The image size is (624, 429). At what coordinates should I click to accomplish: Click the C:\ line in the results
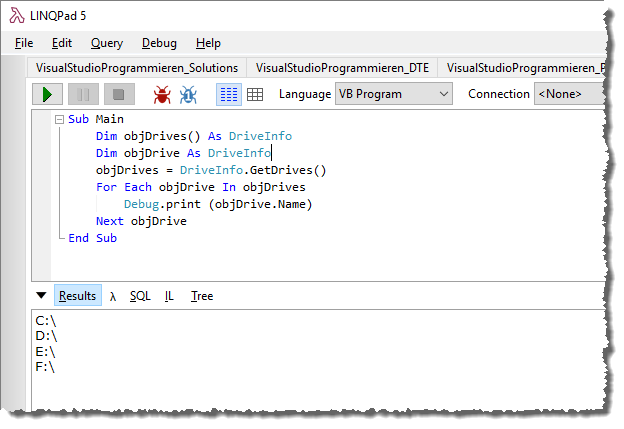(46, 320)
